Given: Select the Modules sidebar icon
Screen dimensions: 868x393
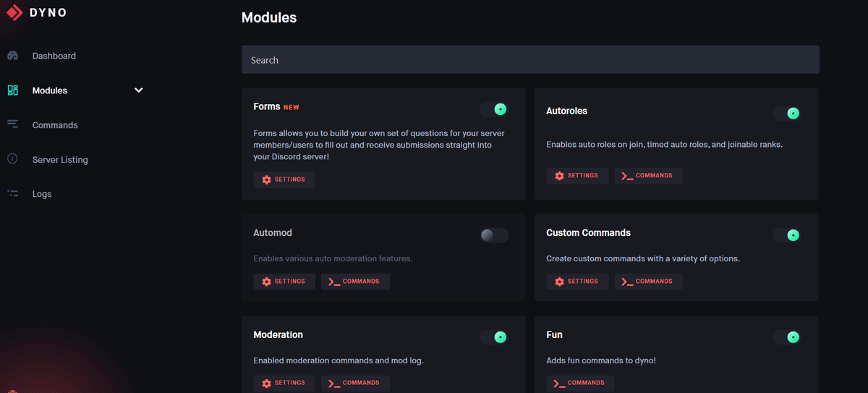Looking at the screenshot, I should 12,90.
